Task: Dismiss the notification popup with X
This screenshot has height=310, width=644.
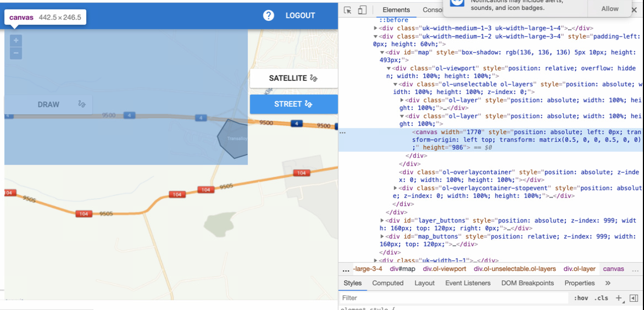Action: coord(634,9)
